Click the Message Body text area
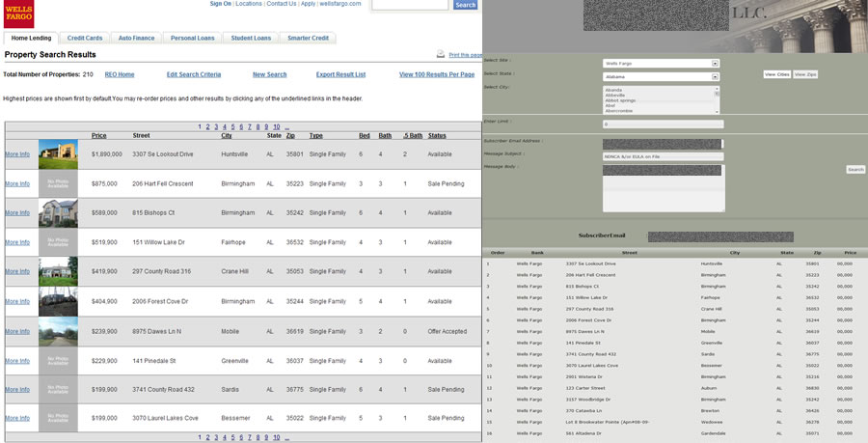Screen dimensions: 868x443 click(x=664, y=188)
